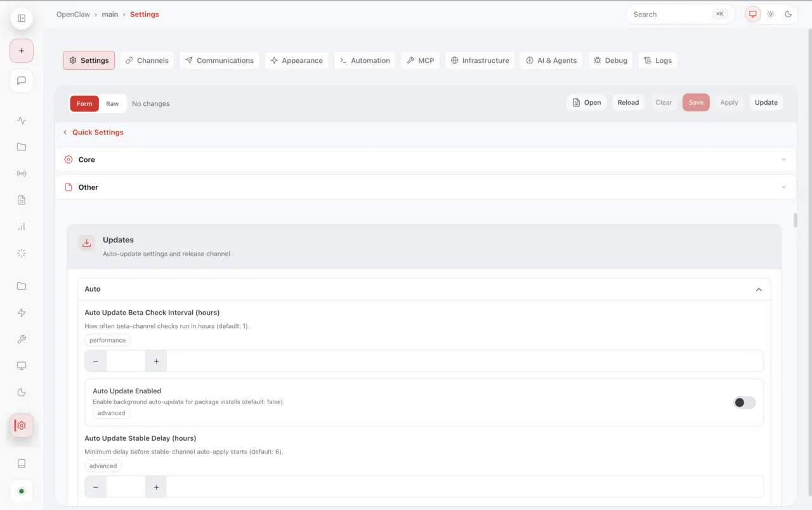812x510 pixels.
Task: Click the green status dot in sidebar
Action: (22, 491)
